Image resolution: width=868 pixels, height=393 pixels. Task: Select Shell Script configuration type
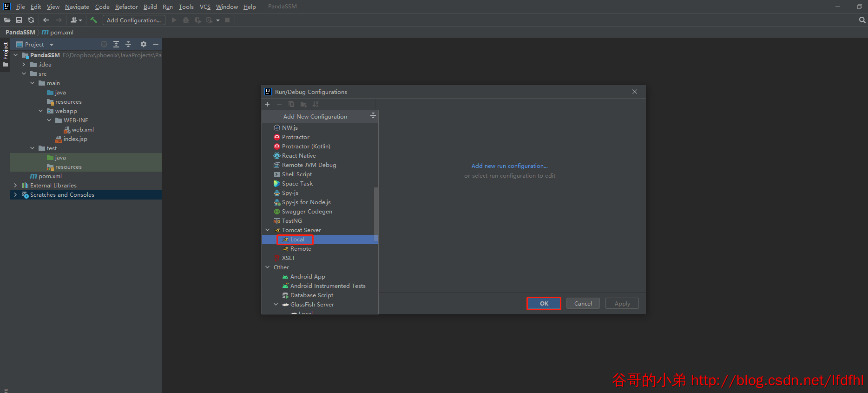tap(320, 174)
